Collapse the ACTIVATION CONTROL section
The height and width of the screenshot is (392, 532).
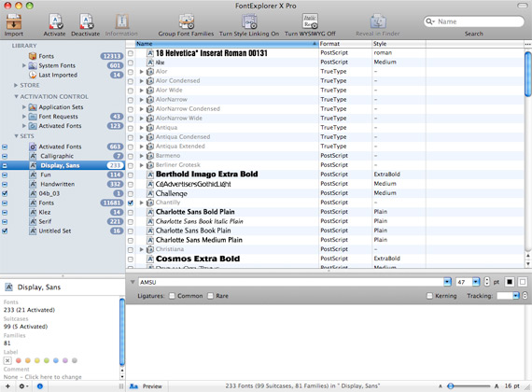[x=16, y=97]
